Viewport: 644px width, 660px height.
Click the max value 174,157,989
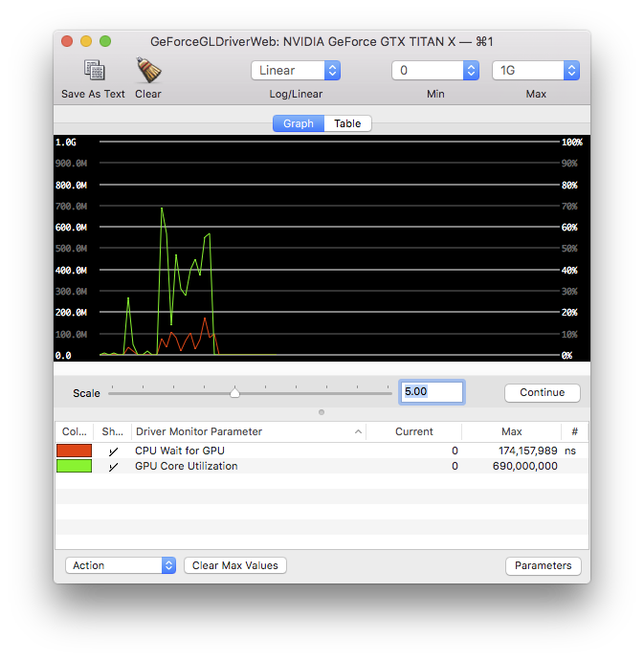[x=528, y=451]
